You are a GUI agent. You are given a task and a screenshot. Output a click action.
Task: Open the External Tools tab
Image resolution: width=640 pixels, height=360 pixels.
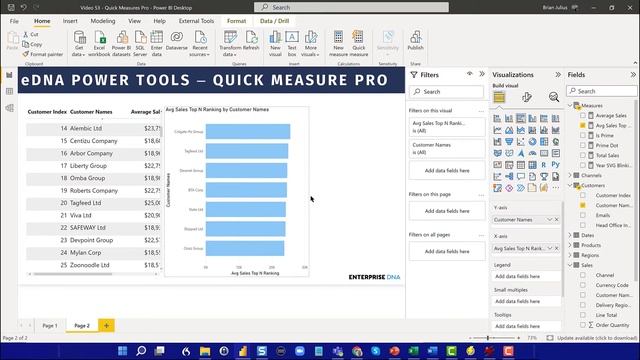coord(196,21)
